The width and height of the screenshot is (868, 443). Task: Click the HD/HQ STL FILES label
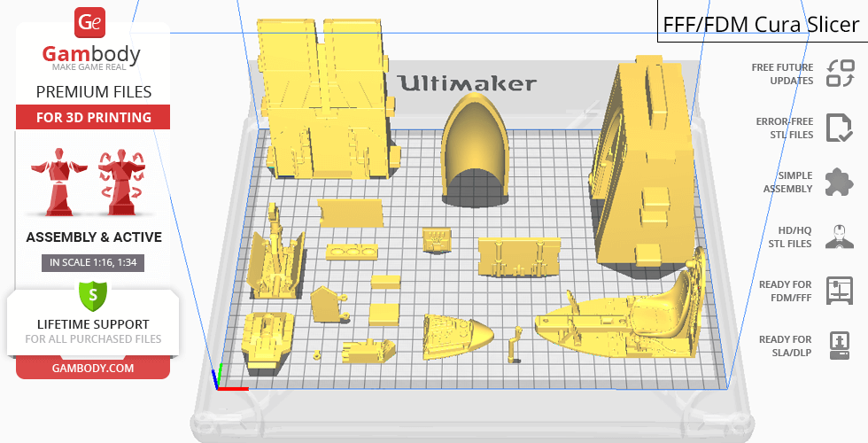coord(789,237)
